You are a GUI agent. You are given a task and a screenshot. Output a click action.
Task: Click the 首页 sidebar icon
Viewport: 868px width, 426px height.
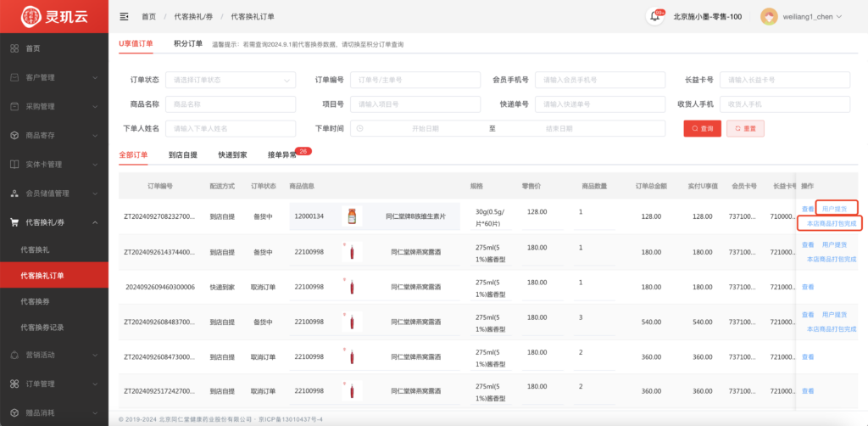15,48
